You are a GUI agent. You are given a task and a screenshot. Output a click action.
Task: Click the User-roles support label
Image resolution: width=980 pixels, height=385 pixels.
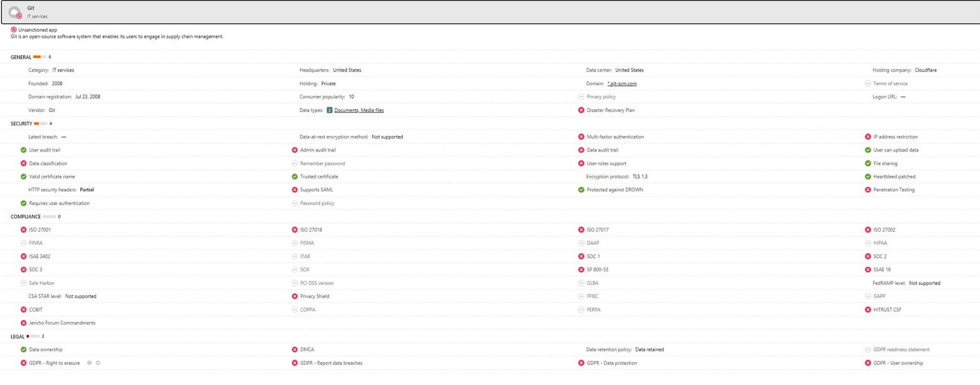(607, 163)
